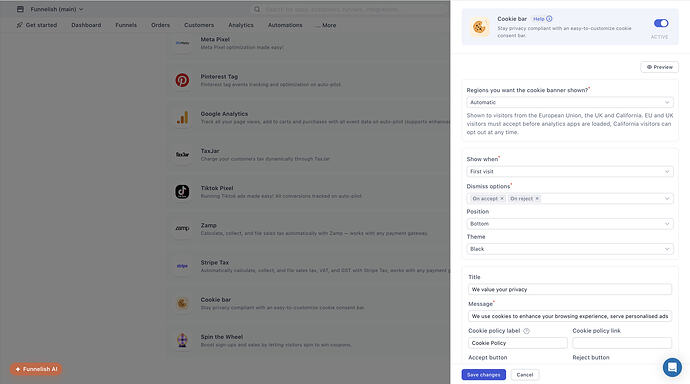Open the Zamp app title

click(209, 225)
